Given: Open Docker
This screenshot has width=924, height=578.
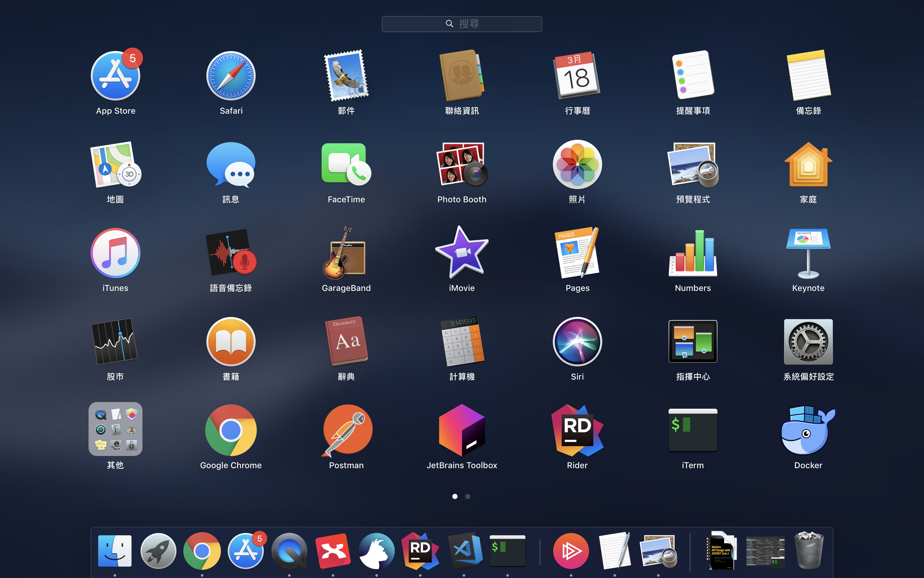Looking at the screenshot, I should pyautogui.click(x=808, y=430).
